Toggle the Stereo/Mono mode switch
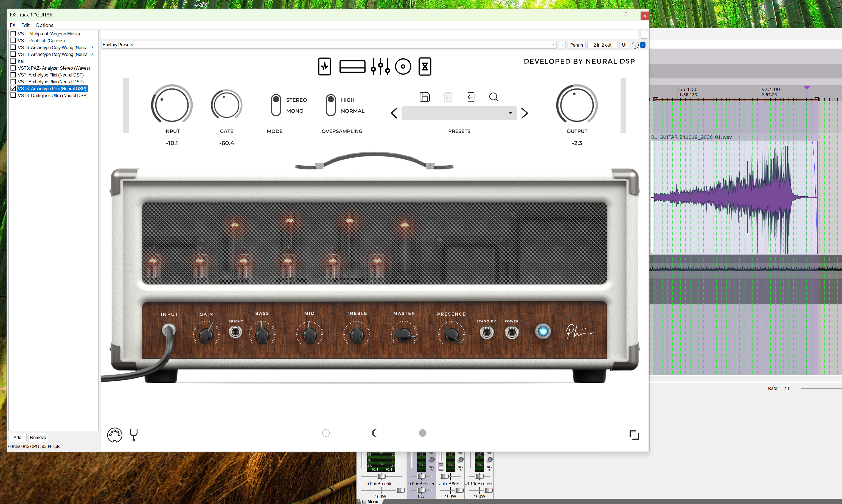Screen dimensions: 842x504 tap(276, 105)
